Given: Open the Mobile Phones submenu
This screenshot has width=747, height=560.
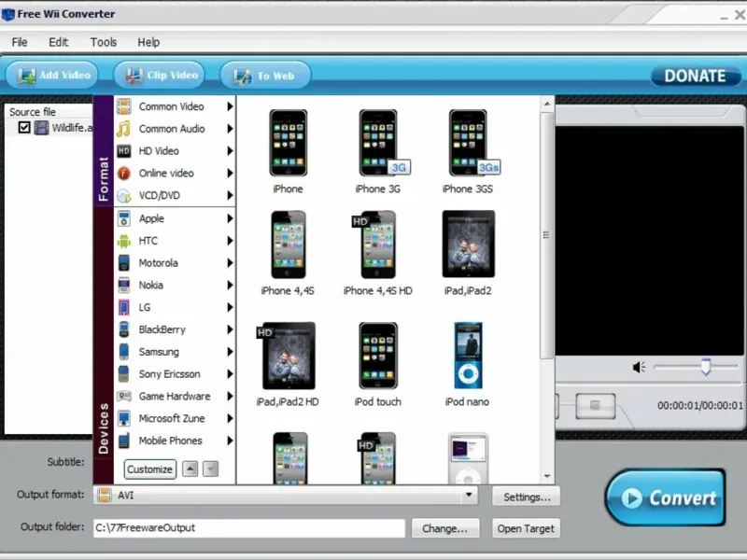Looking at the screenshot, I should click(230, 441).
